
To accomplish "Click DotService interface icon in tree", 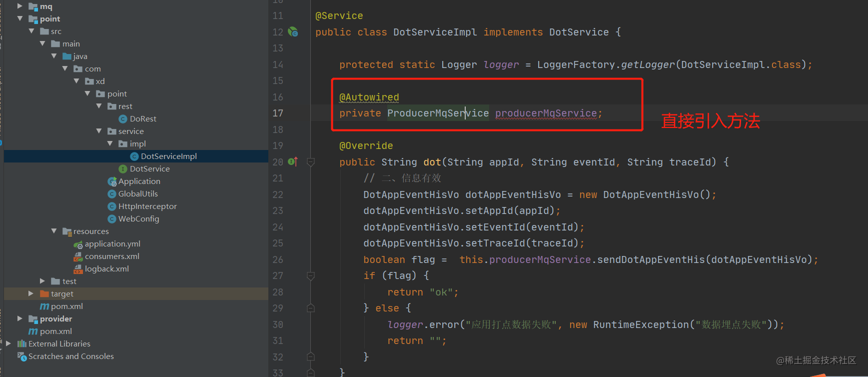I will click(123, 169).
